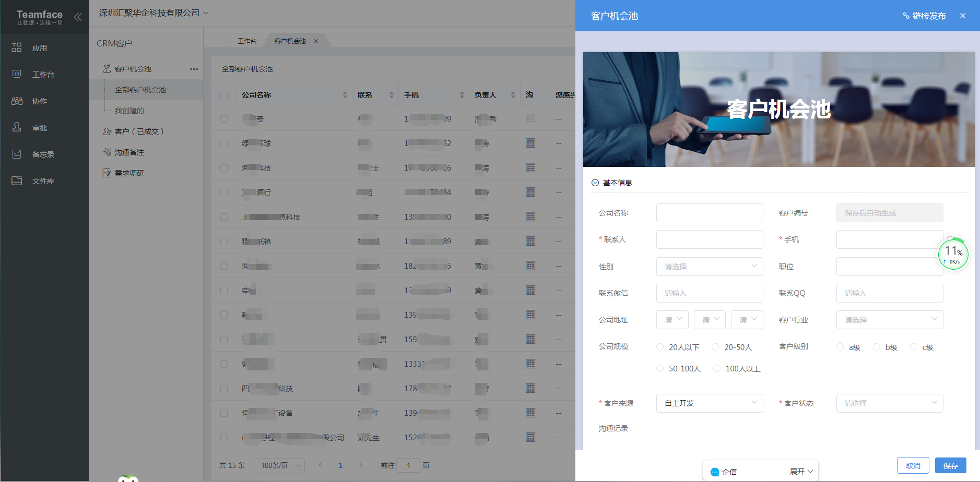980x482 pixels.
Task: Change the 100条/页 page size dropdown
Action: [x=279, y=465]
